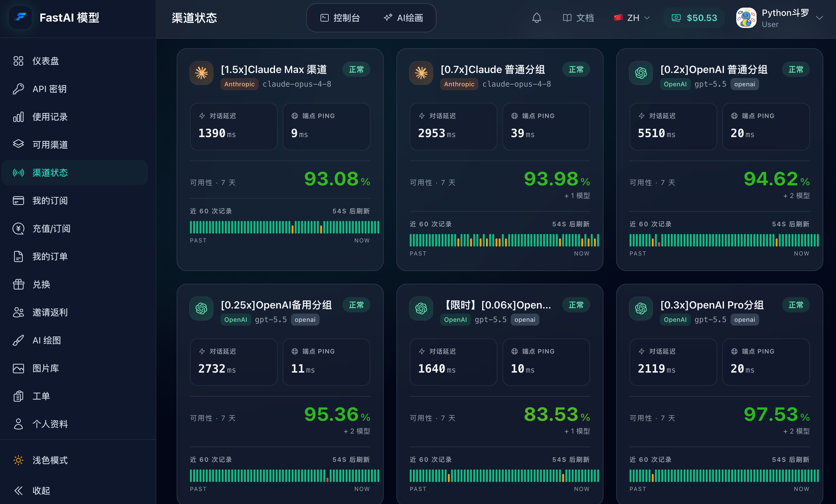The height and width of the screenshot is (504, 836).
Task: Click the 97.53% availability value
Action: (777, 414)
